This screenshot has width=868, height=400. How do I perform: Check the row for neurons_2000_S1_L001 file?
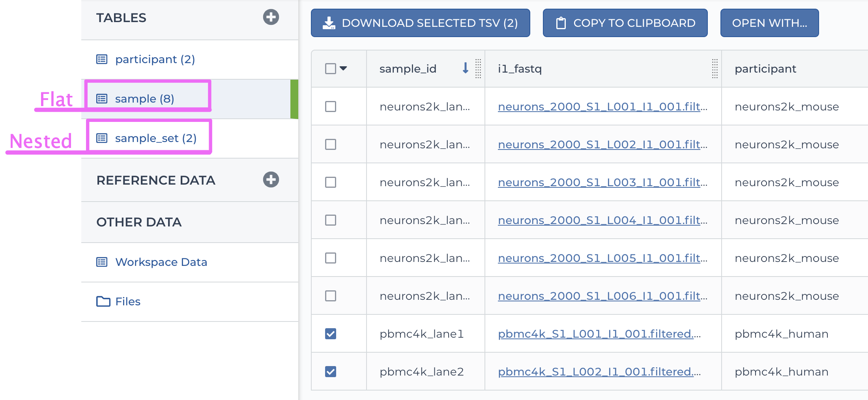click(x=331, y=107)
